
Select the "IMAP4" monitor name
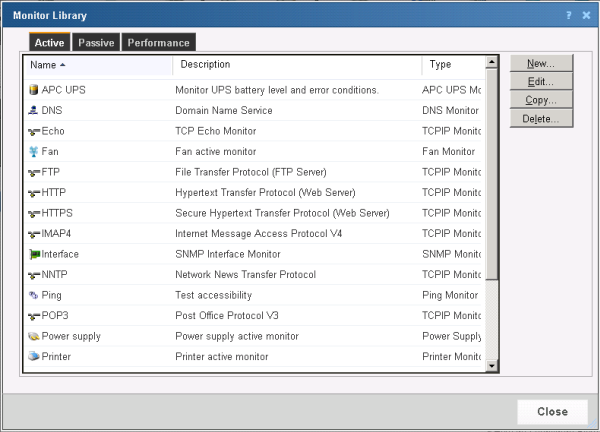coord(56,233)
